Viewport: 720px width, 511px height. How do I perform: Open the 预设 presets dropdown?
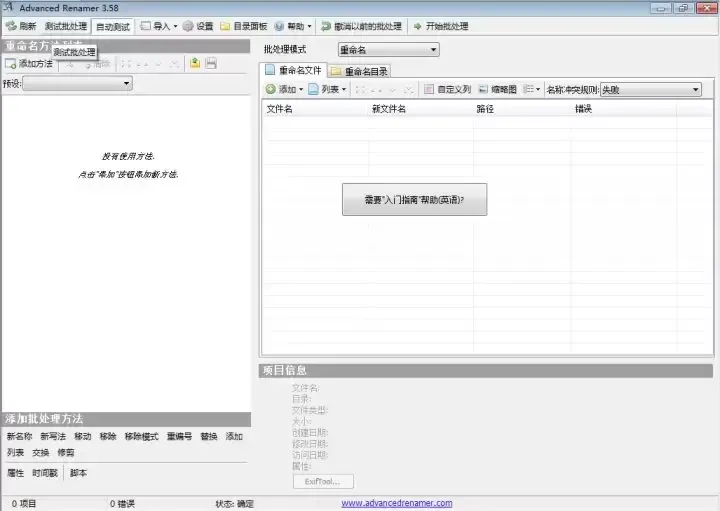pyautogui.click(x=78, y=84)
